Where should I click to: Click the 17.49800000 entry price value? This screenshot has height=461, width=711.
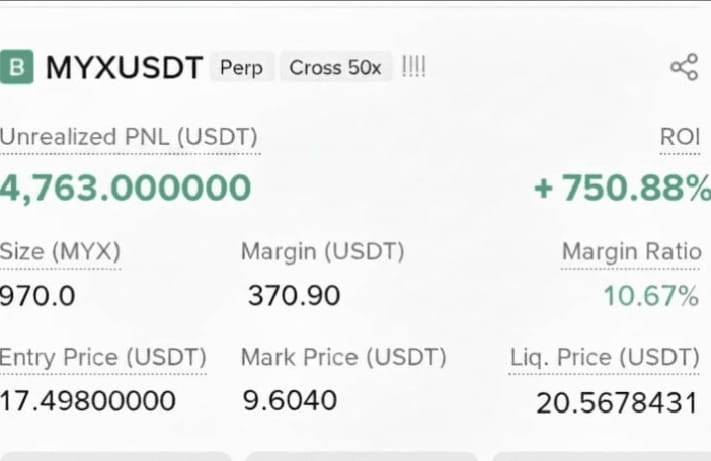[88, 401]
